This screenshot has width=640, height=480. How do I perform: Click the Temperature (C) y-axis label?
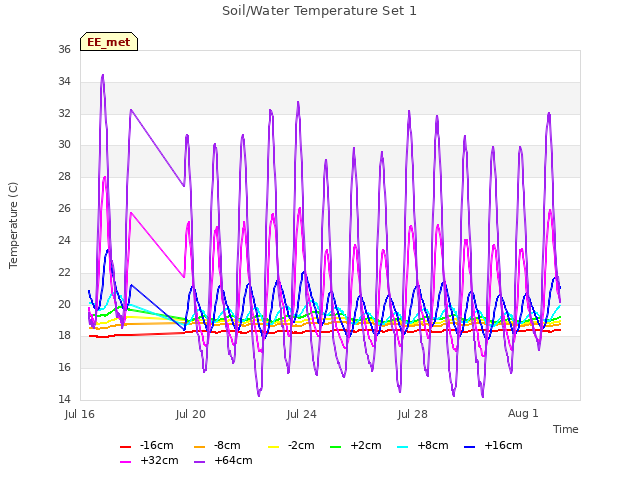tap(13, 225)
